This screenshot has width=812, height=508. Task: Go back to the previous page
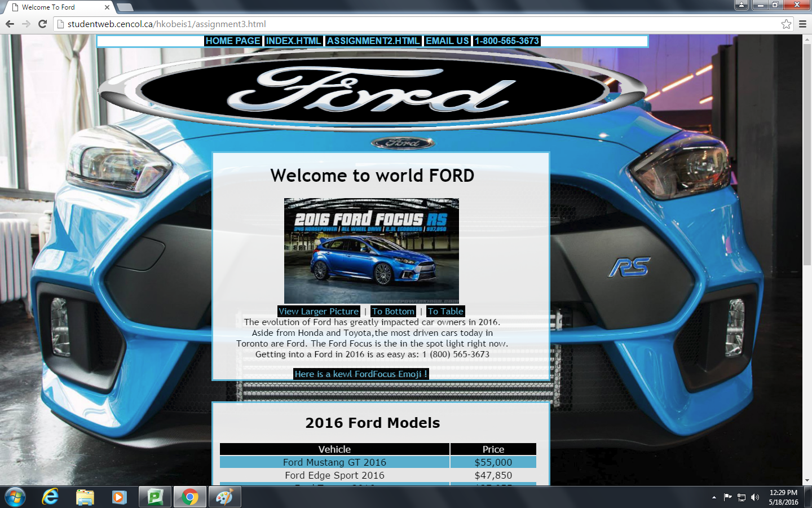[10, 24]
